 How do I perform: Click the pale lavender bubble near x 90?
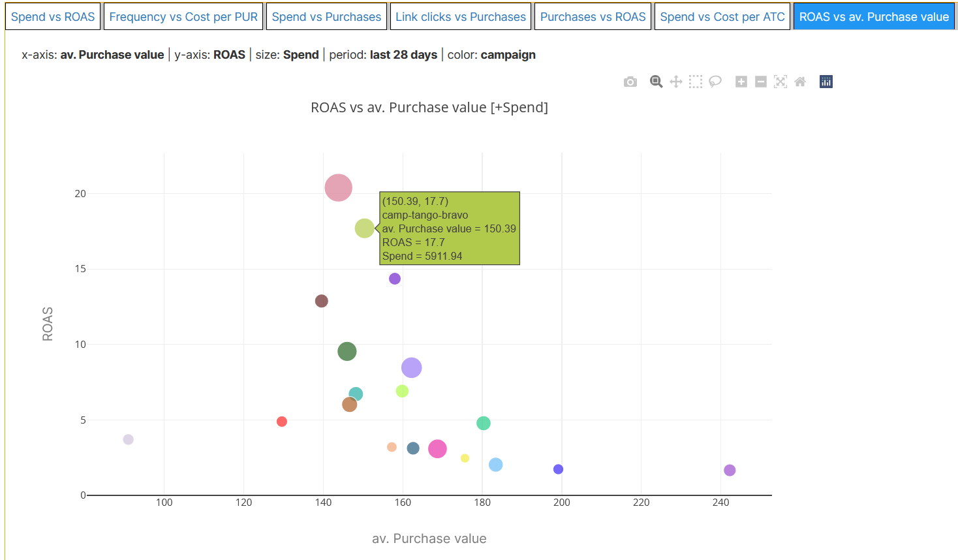(129, 439)
